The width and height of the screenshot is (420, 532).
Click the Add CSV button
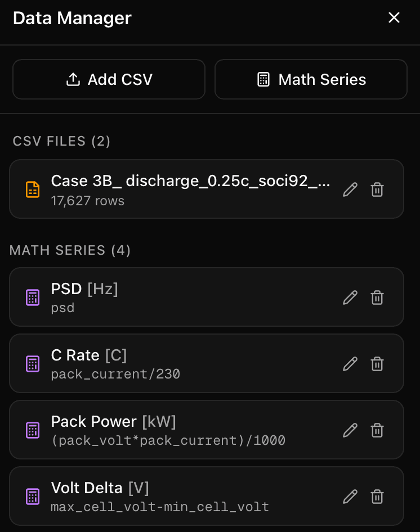109,79
